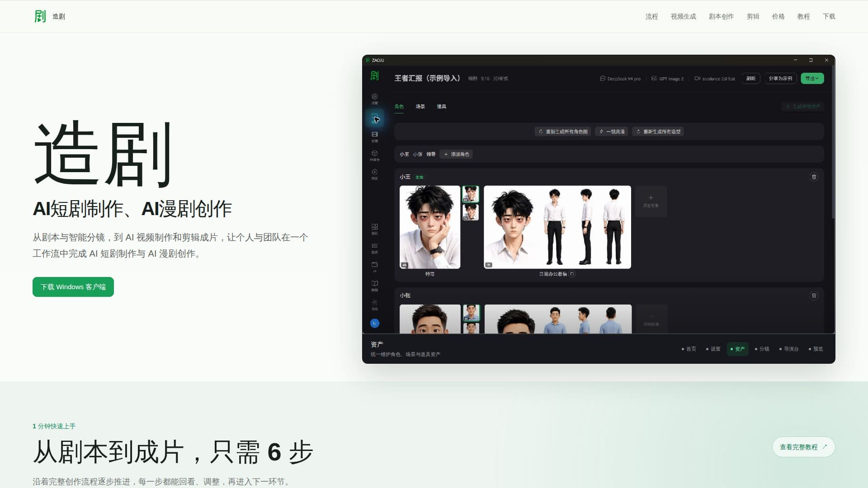Screen dimensions: 868x488
Task: Select the 小王 character chip
Action: (404, 155)
